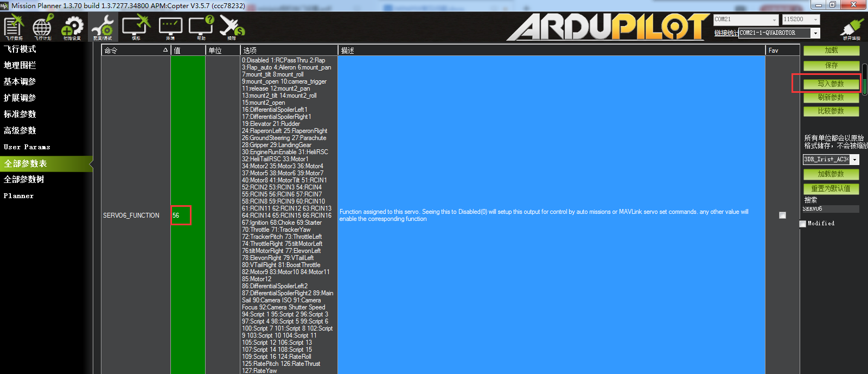The image size is (868, 374).
Task: Open the 帮助 help icon
Action: 201,27
